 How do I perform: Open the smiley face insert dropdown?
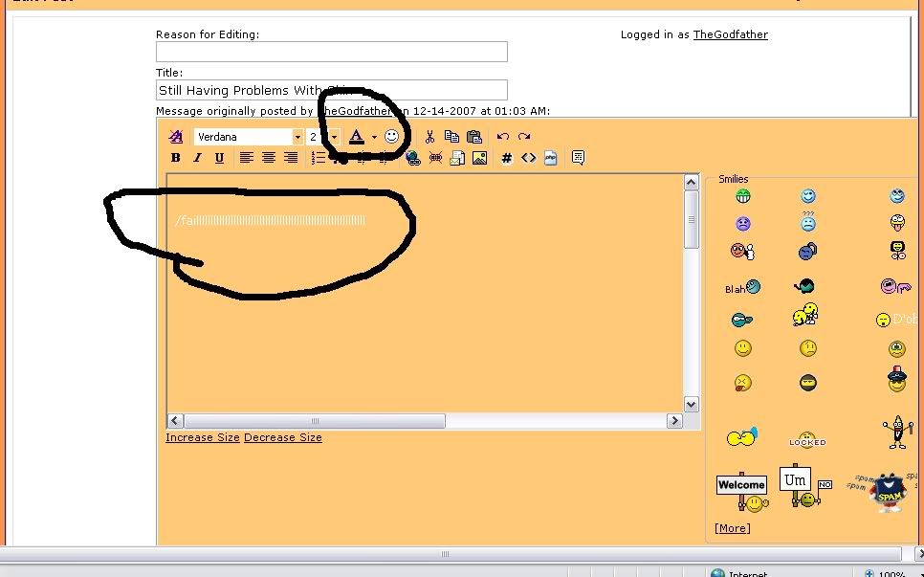[x=392, y=137]
